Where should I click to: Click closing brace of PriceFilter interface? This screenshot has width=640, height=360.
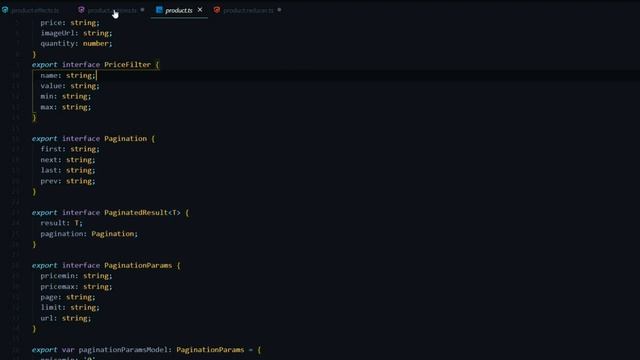[x=34, y=118]
